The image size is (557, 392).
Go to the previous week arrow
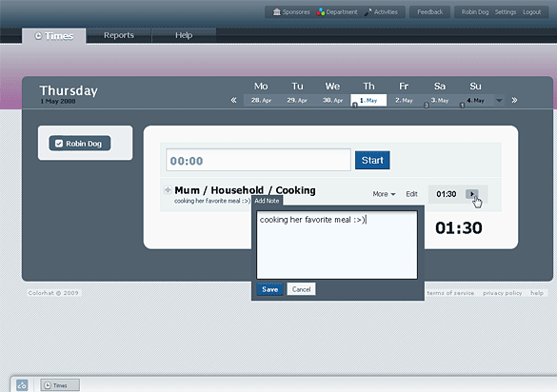pyautogui.click(x=233, y=100)
